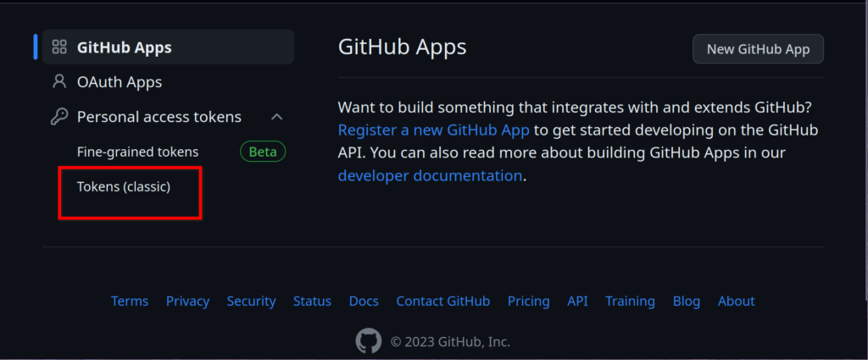This screenshot has width=868, height=360.
Task: Select Personal access tokens in the sidebar
Action: [x=159, y=117]
